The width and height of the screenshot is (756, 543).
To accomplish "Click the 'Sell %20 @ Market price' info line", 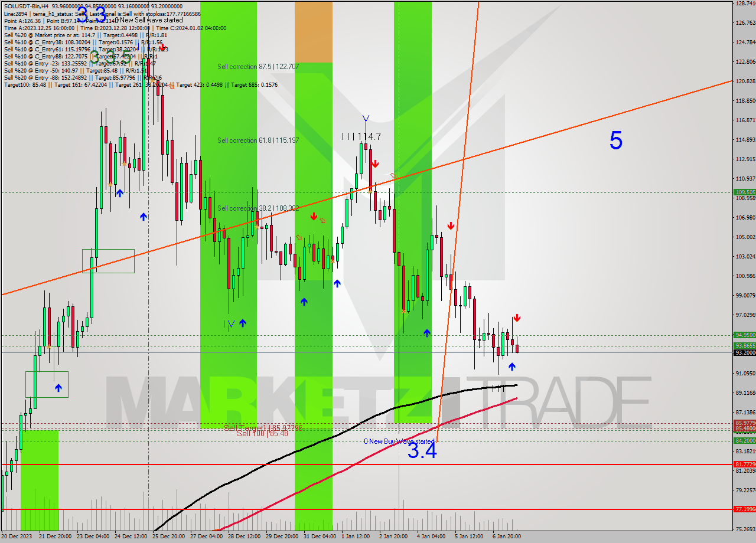I will point(86,35).
